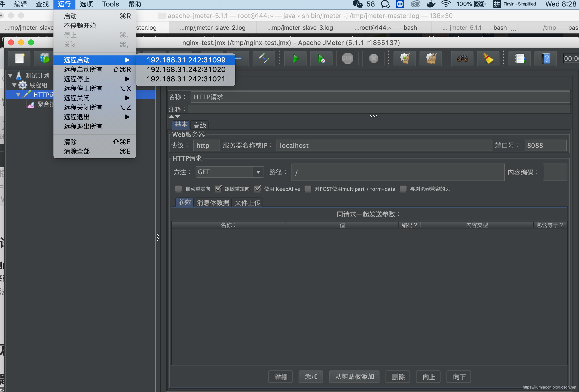Open the 文件上传 tab

(x=248, y=202)
